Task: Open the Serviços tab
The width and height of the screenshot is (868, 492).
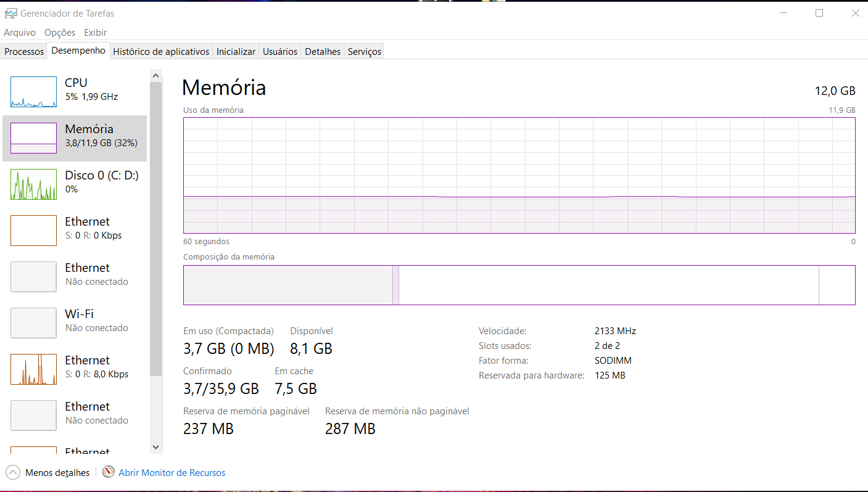Action: [x=365, y=52]
